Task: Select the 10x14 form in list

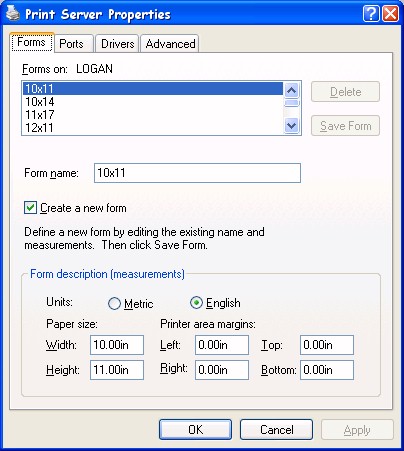Action: tap(153, 102)
